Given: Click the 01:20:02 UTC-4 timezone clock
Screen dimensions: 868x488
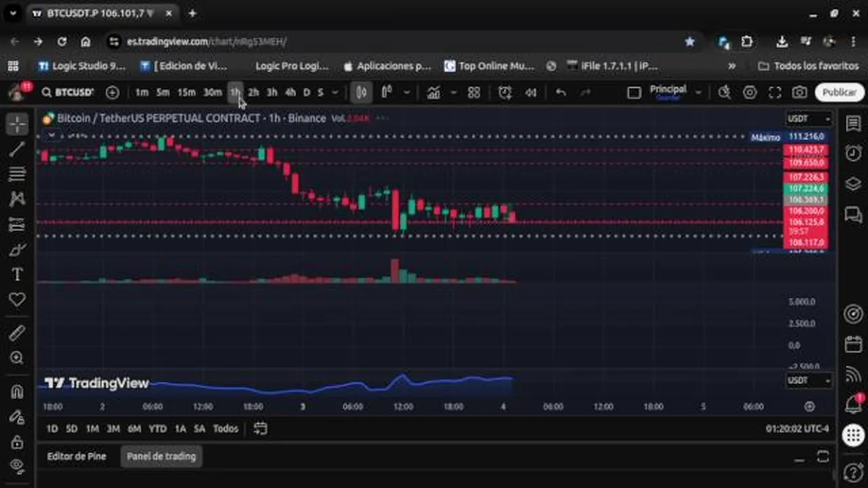Looking at the screenshot, I should (x=797, y=428).
